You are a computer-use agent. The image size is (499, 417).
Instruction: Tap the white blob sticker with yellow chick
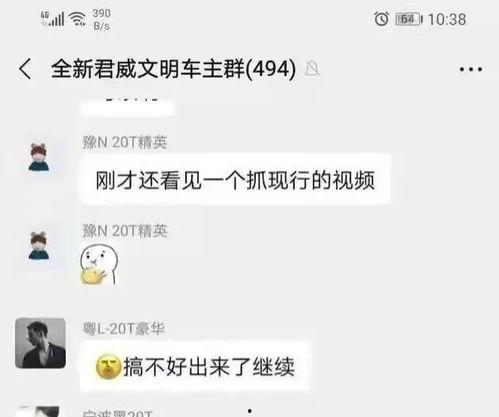click(x=99, y=265)
